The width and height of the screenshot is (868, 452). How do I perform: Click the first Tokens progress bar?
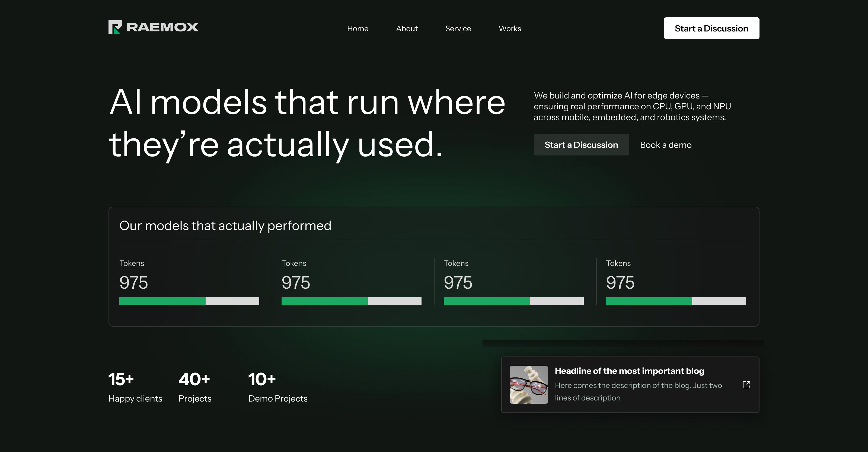tap(189, 301)
